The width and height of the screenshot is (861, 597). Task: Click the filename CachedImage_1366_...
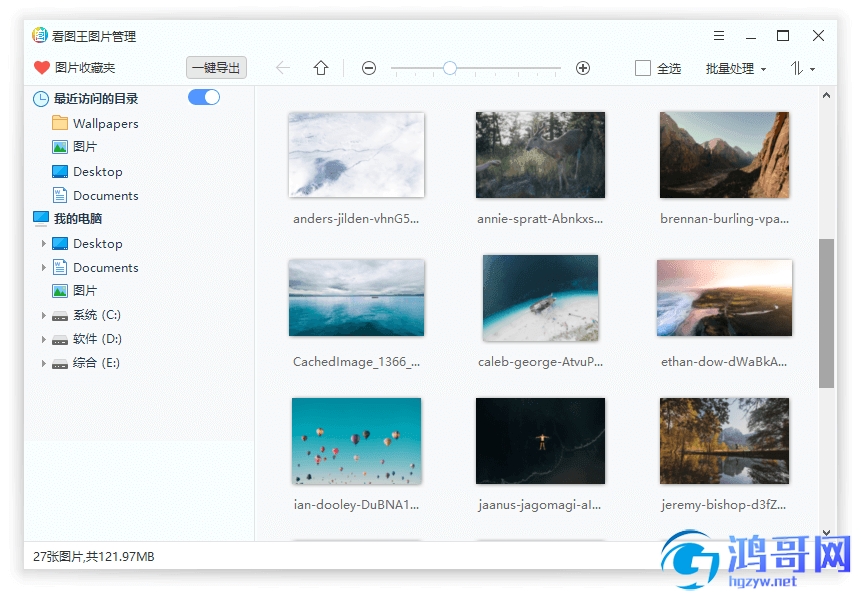coord(356,361)
